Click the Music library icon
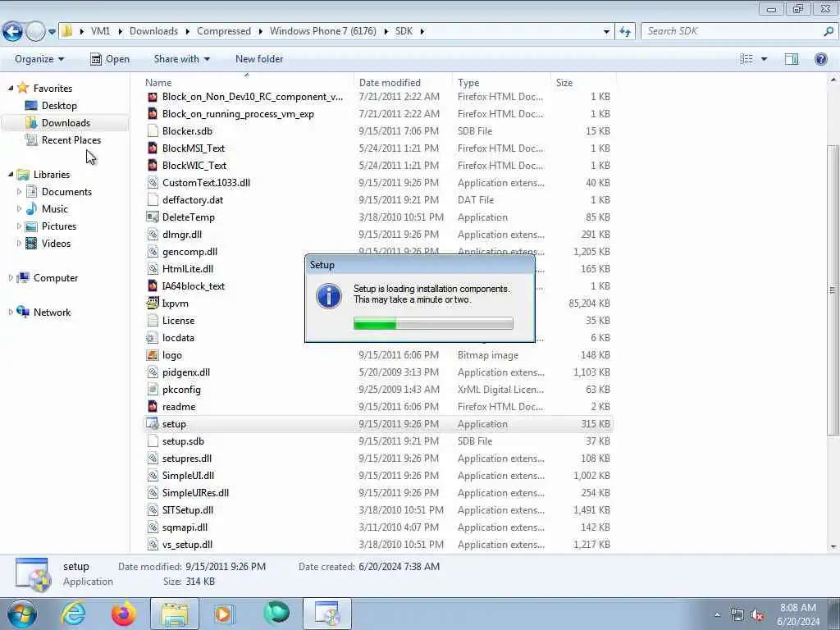 [32, 208]
